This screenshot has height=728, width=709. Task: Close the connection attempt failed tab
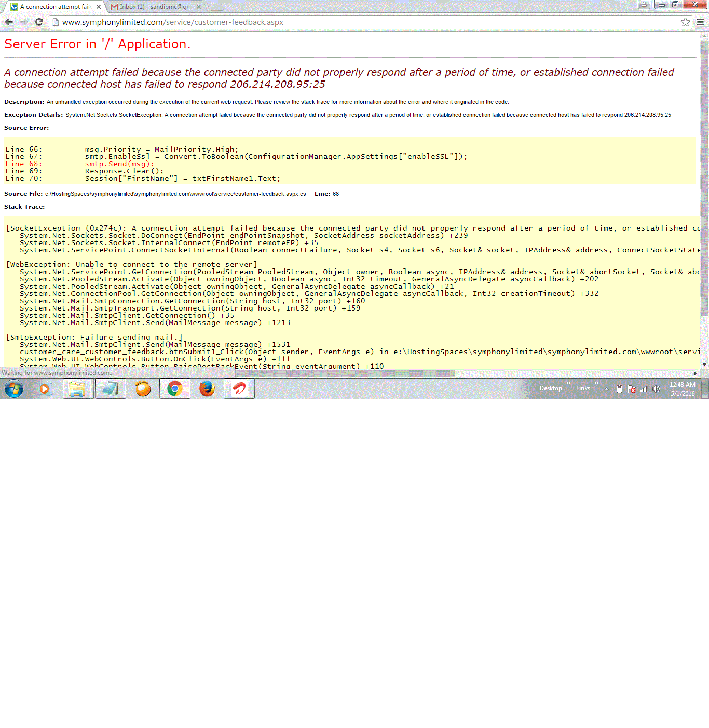pyautogui.click(x=99, y=7)
